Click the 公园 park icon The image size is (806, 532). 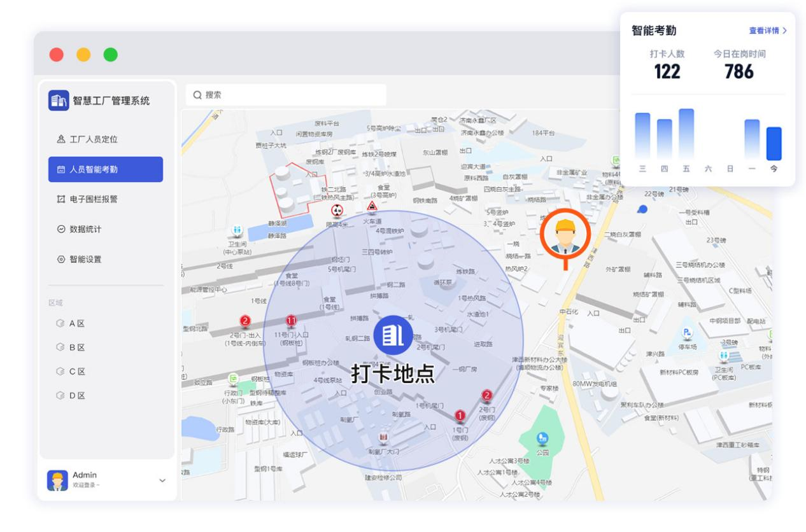542,438
